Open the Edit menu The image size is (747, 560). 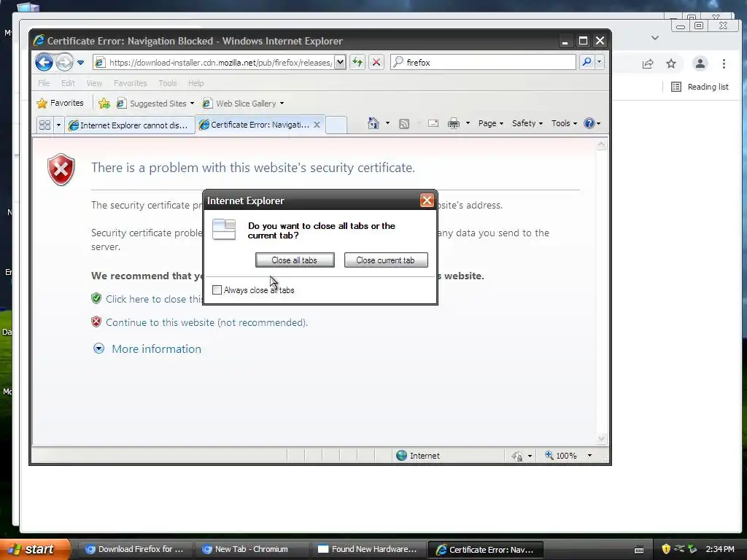point(68,83)
